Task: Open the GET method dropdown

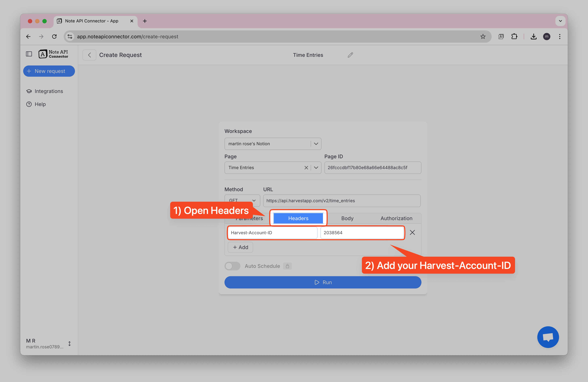Action: 242,200
